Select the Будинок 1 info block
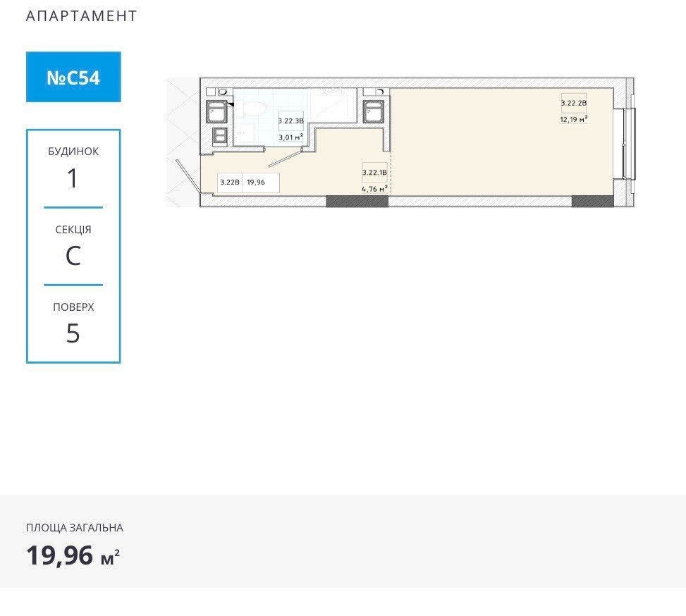 [73, 169]
